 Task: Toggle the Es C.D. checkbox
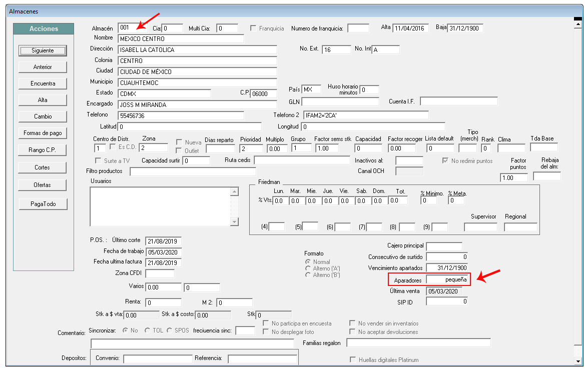click(113, 146)
